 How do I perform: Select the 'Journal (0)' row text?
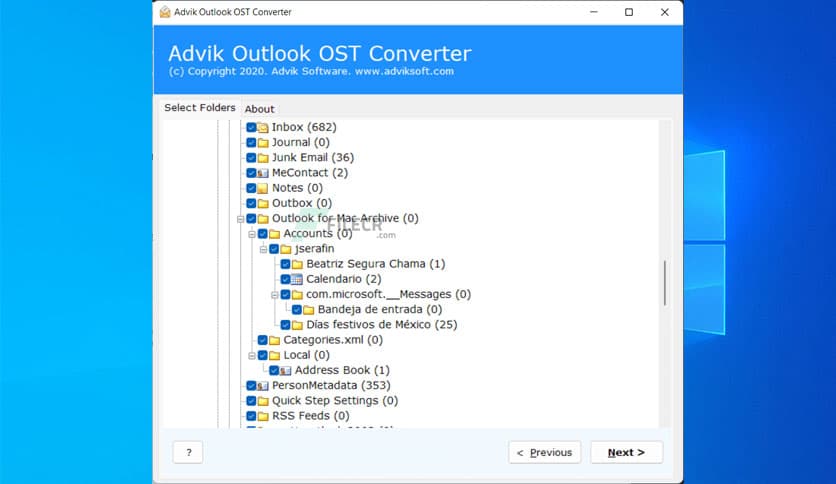(301, 142)
